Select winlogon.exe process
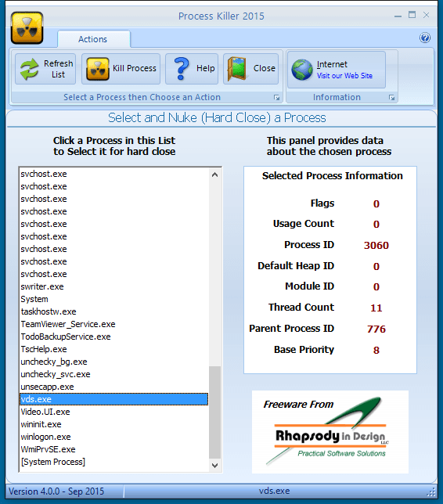This screenshot has width=443, height=504. point(113,437)
